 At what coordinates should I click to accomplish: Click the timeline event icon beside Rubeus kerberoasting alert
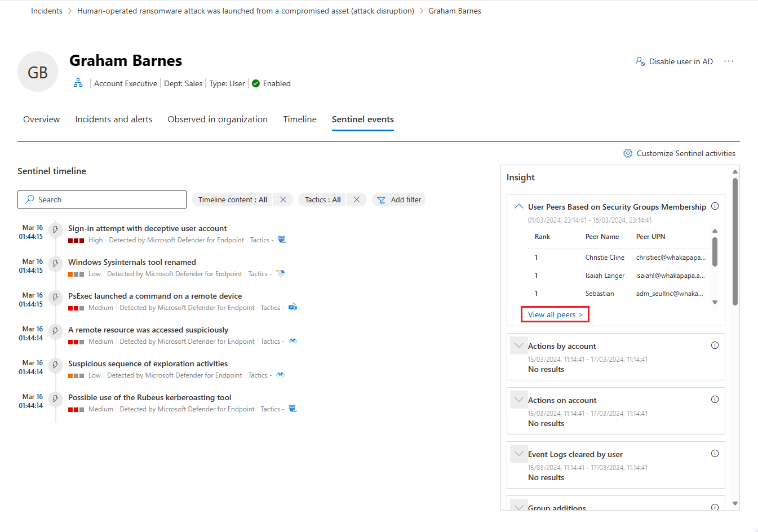pos(55,398)
